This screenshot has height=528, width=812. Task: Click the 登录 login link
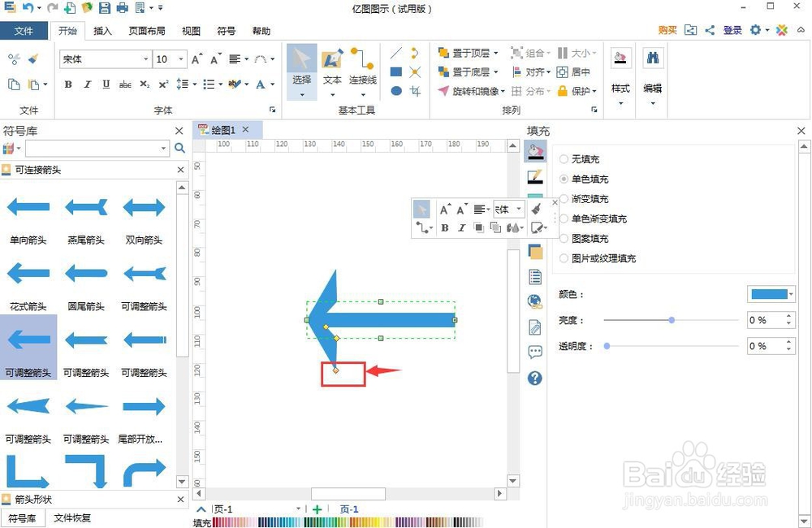(x=732, y=29)
